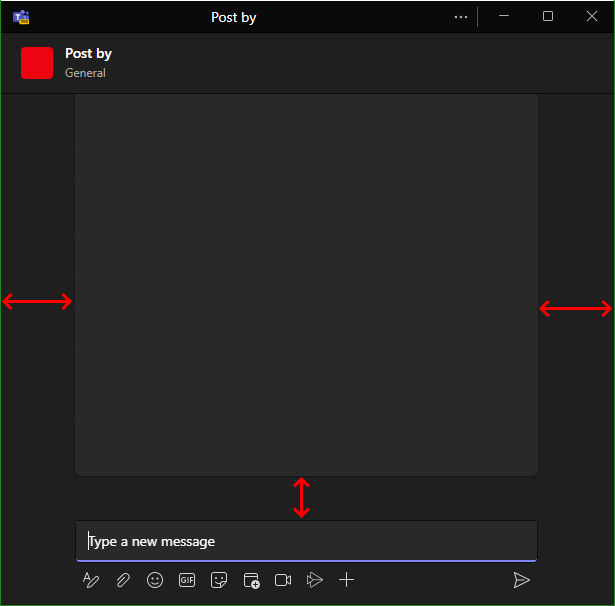
Task: Minimize the Post by window
Action: tap(504, 16)
